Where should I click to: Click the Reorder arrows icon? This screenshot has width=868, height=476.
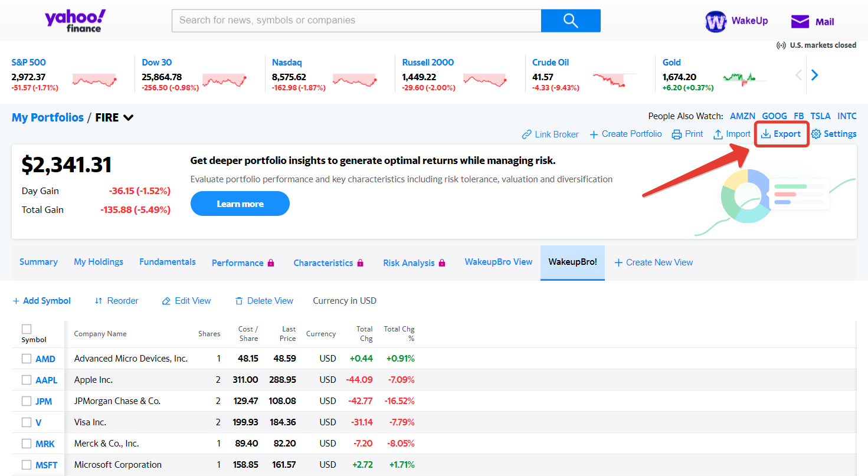[99, 301]
